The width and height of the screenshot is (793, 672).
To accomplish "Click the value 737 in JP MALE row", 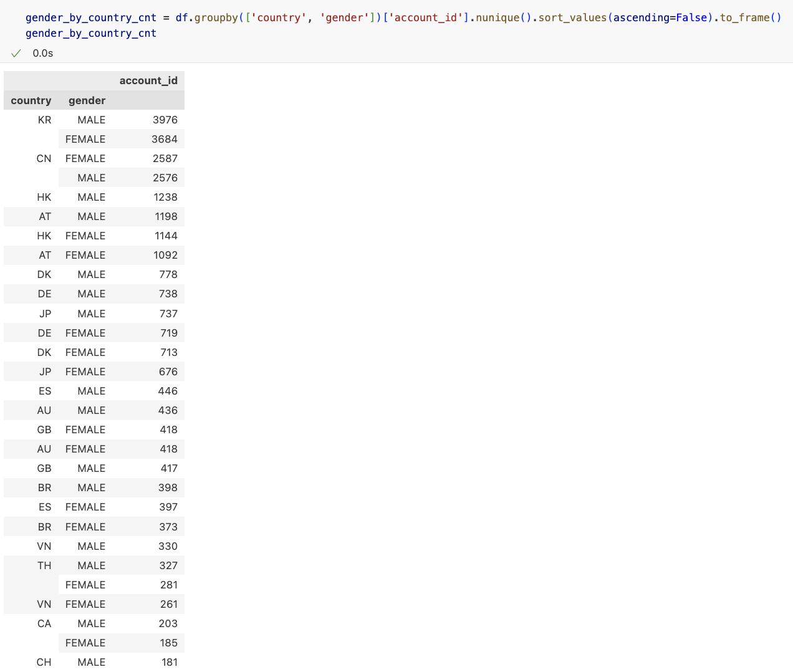I will pyautogui.click(x=168, y=314).
